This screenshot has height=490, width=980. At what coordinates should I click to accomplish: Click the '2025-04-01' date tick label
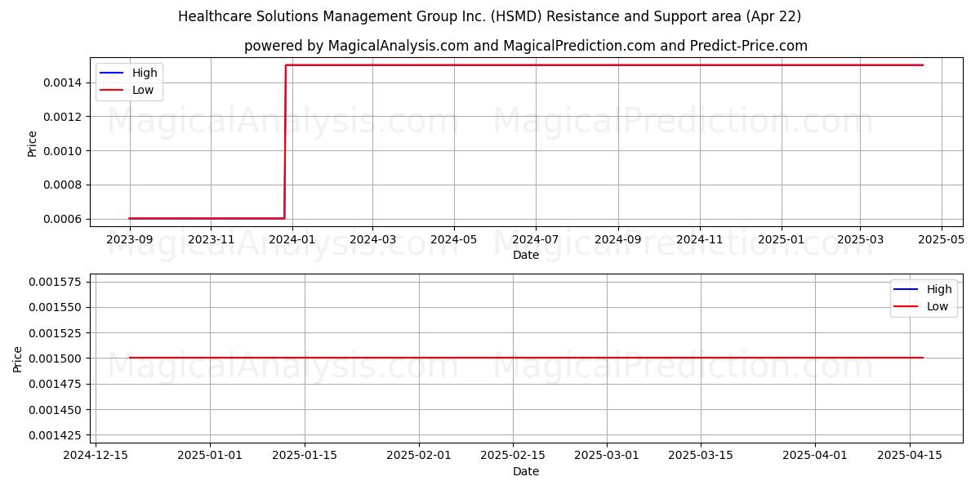click(x=816, y=455)
